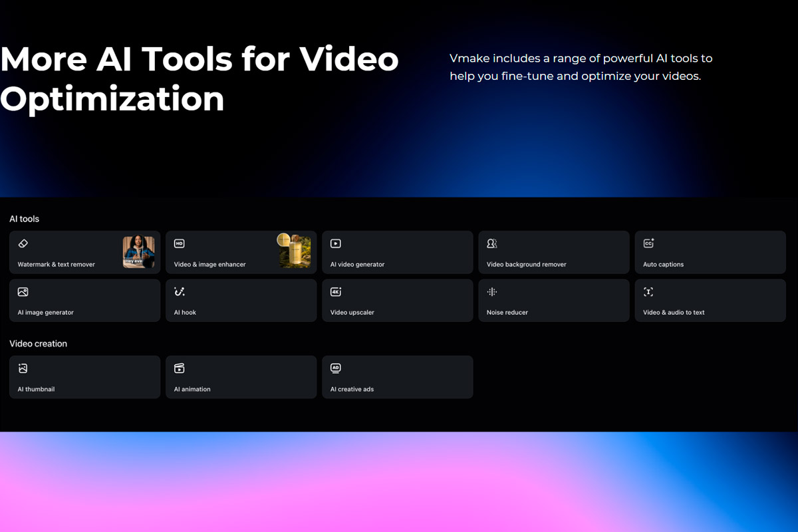Select the Auto captions tool
Screen dimensions: 798x532
(710, 252)
